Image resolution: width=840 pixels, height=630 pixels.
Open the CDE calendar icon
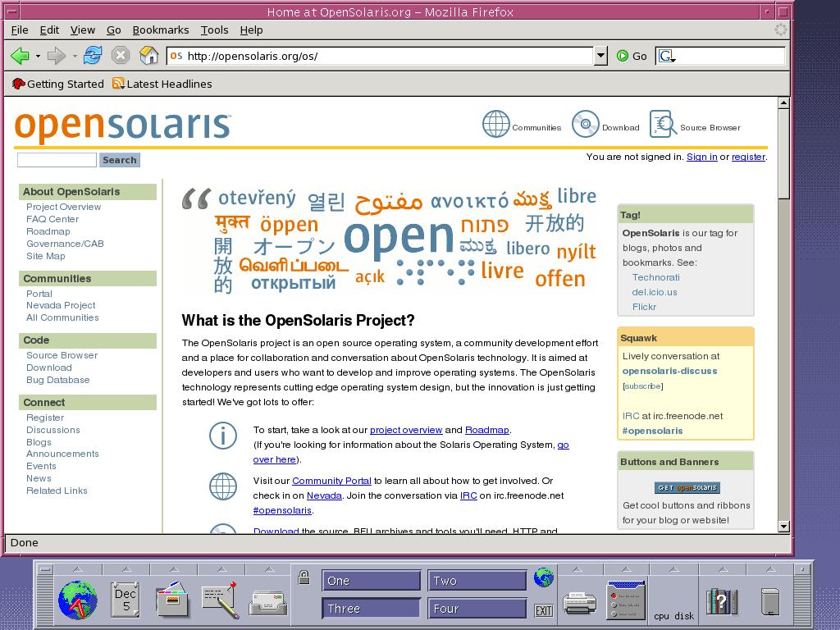point(126,600)
